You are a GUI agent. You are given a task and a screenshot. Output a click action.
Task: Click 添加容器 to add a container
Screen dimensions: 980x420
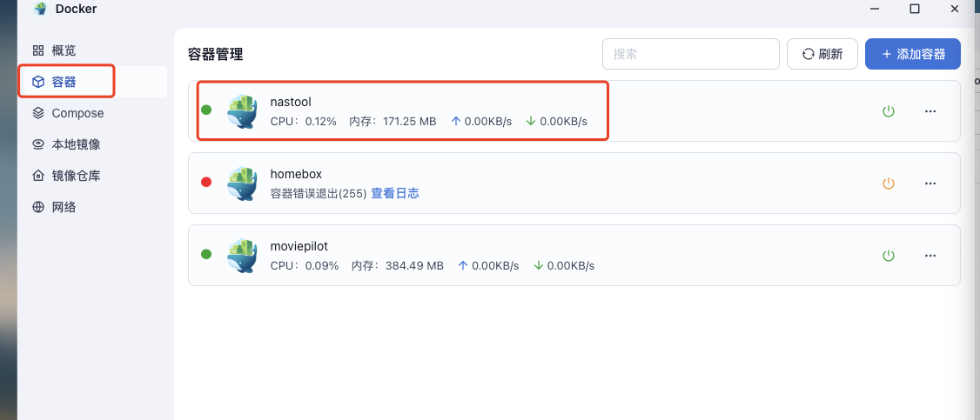pyautogui.click(x=912, y=54)
